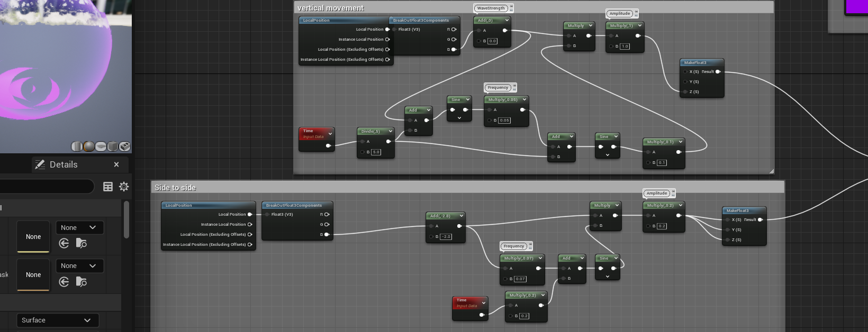868x332 pixels.
Task: Click the property matrix table icon
Action: click(108, 187)
